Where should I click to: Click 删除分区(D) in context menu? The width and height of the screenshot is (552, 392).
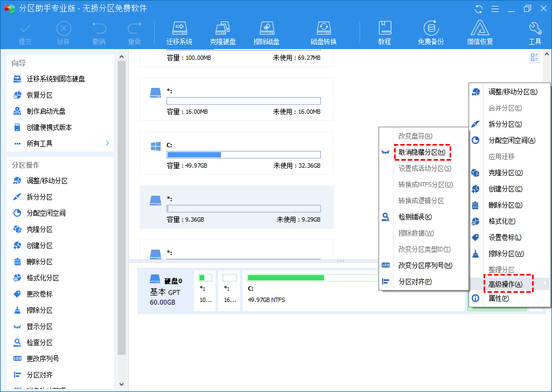click(x=509, y=205)
